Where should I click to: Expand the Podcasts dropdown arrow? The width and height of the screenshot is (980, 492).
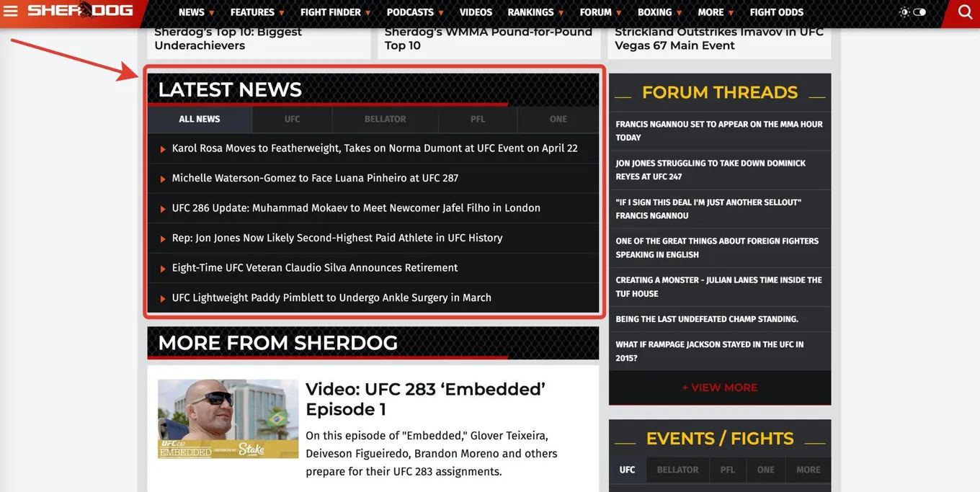(441, 13)
